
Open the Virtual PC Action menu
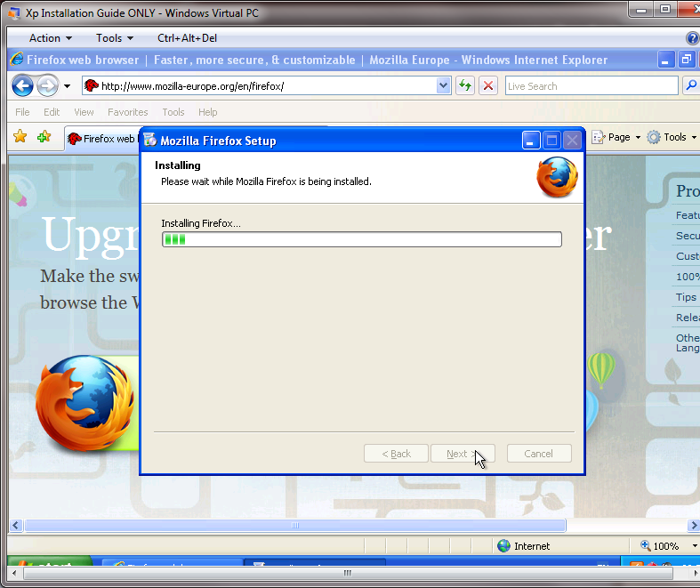(x=51, y=38)
